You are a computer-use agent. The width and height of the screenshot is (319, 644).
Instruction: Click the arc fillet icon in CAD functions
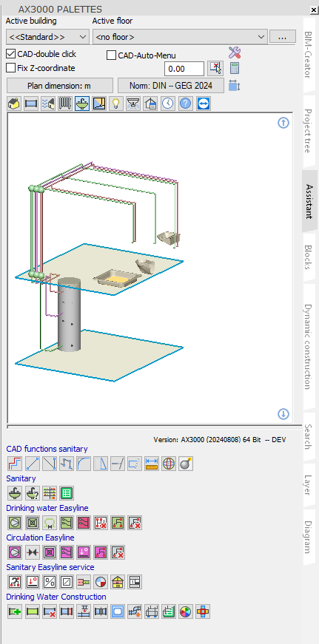coord(84,464)
